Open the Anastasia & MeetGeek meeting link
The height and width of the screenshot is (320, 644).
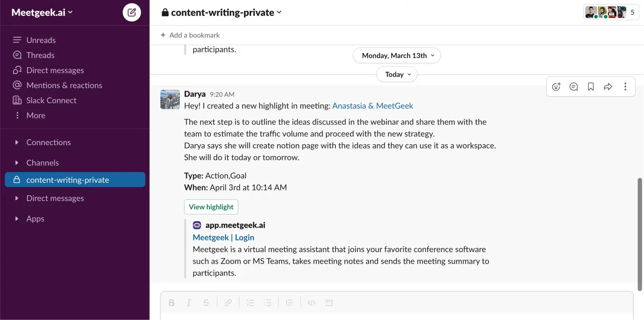pyautogui.click(x=372, y=106)
